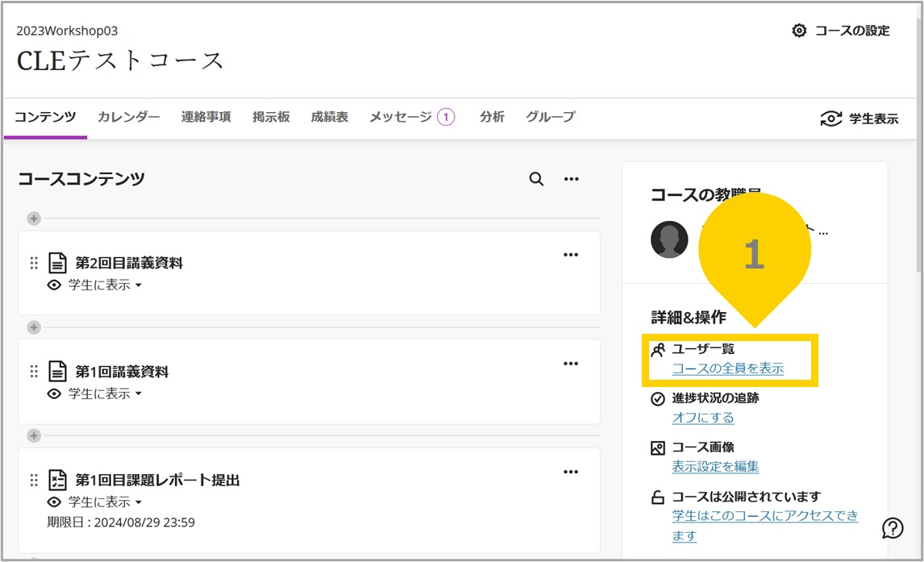This screenshot has width=924, height=562.
Task: Click the instructor avatar picture
Action: (x=669, y=239)
